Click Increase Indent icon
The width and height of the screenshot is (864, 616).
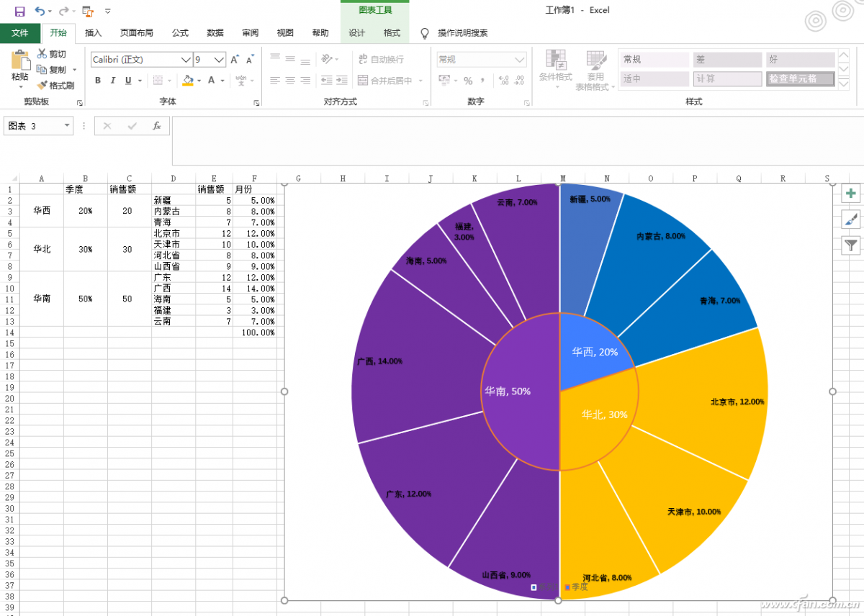click(x=343, y=81)
